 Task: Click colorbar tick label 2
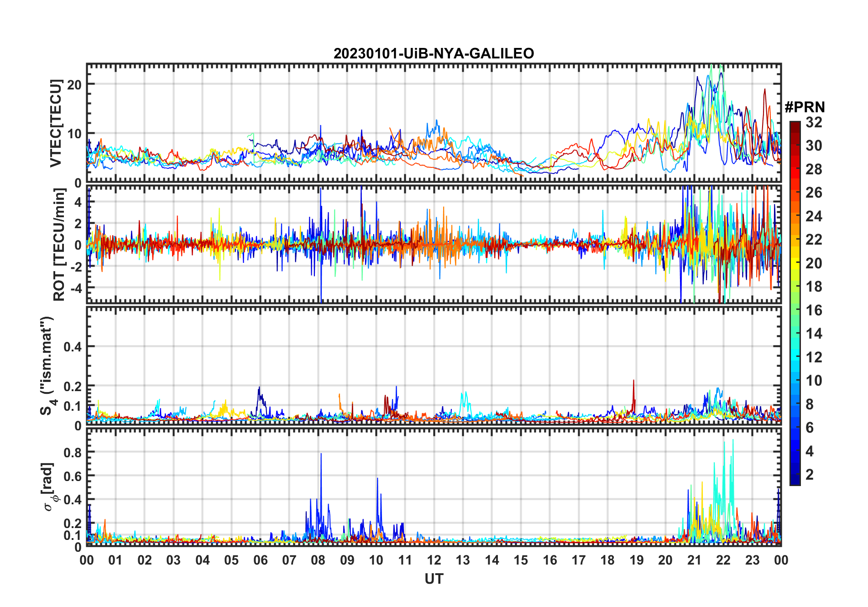(810, 474)
